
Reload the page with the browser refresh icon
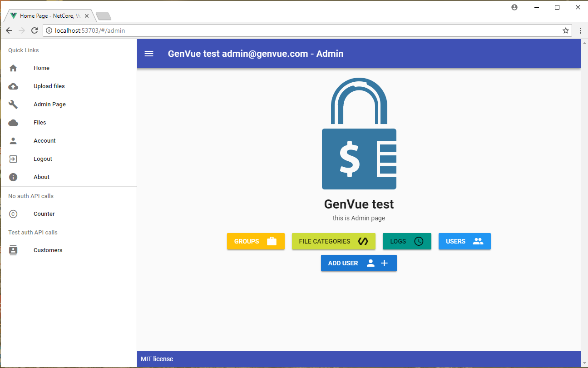point(35,30)
